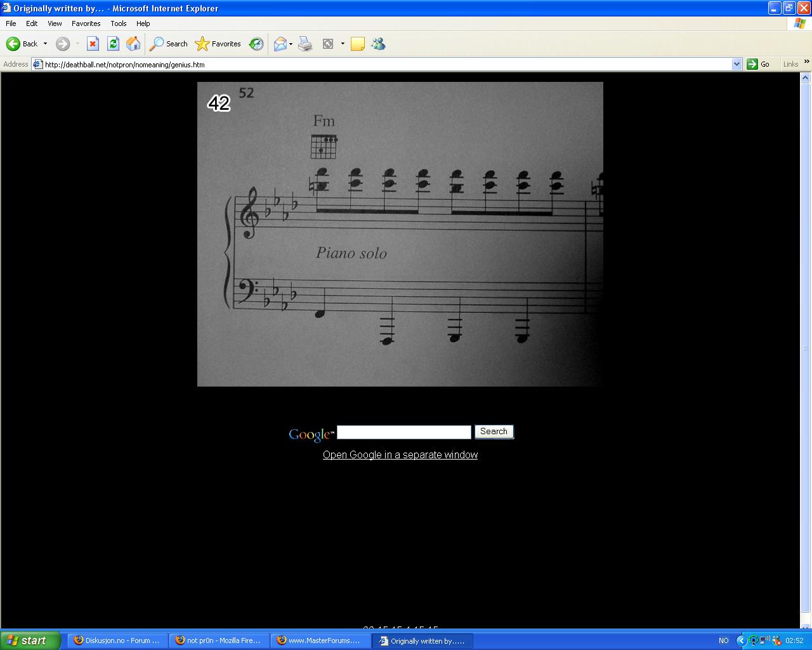Click the Back navigation button
This screenshot has height=650, width=812.
tap(22, 44)
